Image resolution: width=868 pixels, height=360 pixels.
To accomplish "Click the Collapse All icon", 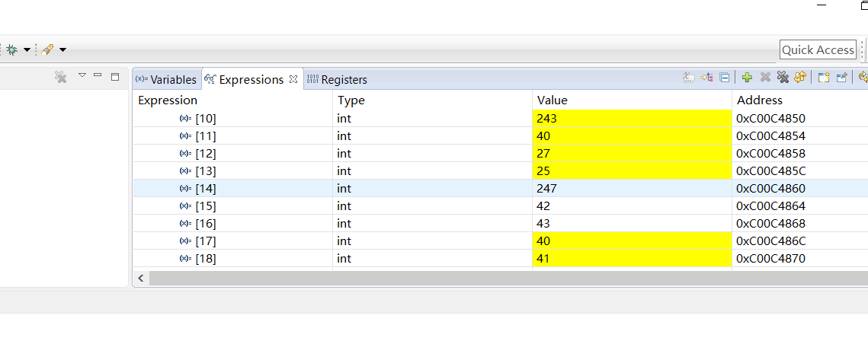I will coord(725,78).
